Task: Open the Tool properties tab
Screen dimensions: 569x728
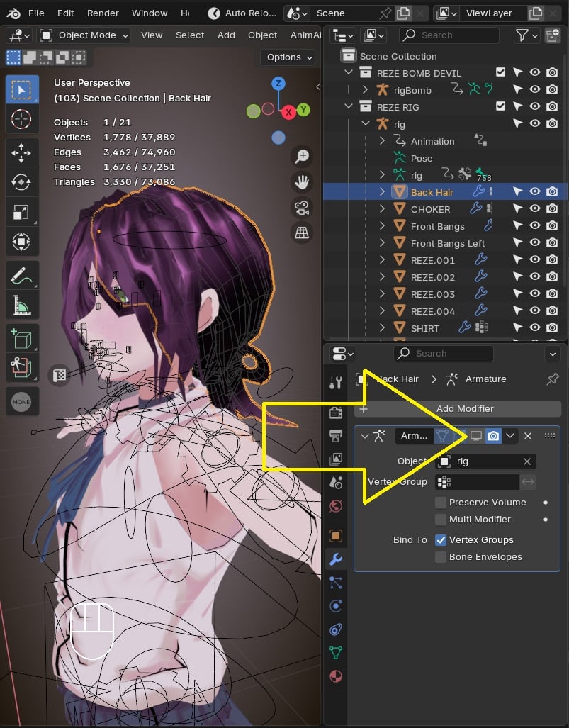Action: (x=336, y=383)
